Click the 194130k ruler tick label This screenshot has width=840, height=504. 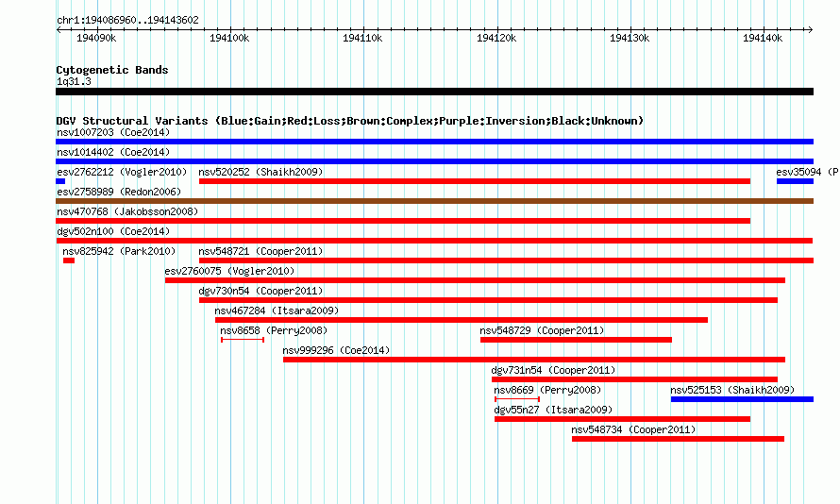(630, 38)
